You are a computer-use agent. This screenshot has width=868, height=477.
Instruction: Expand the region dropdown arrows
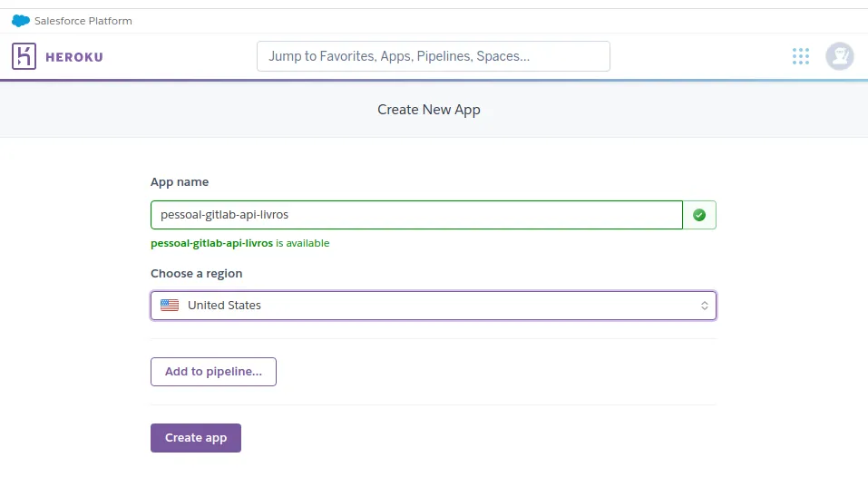[x=704, y=306]
